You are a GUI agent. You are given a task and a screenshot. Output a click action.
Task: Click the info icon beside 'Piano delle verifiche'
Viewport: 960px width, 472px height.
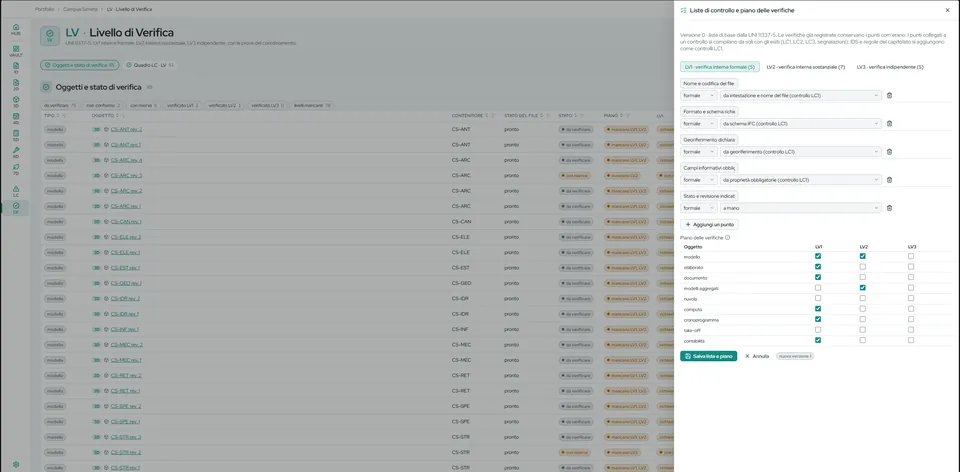click(727, 238)
